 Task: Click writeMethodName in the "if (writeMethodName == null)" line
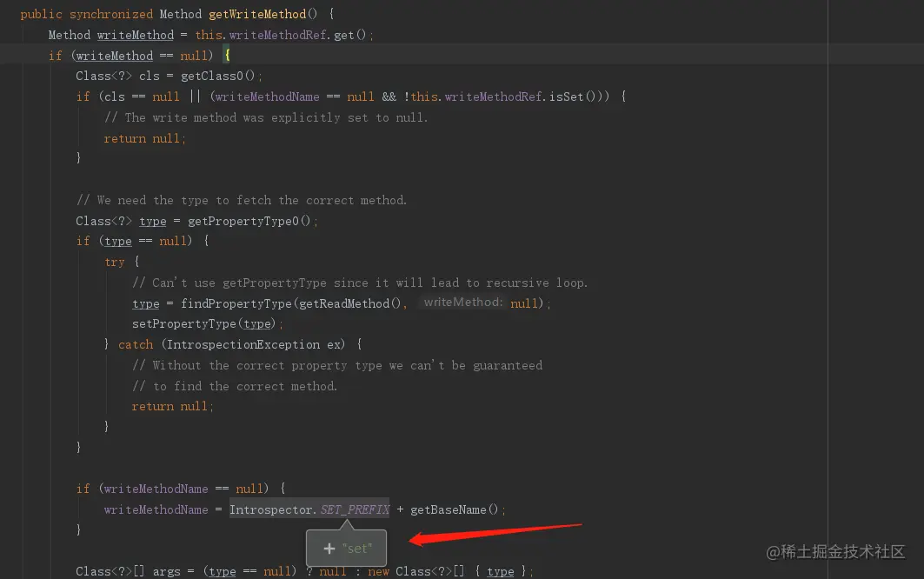pyautogui.click(x=156, y=489)
